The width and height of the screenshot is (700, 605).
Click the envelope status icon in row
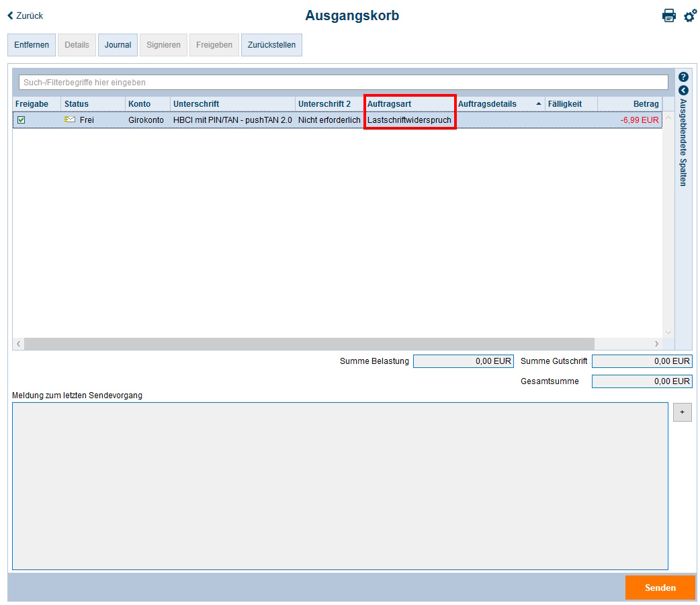coord(70,120)
